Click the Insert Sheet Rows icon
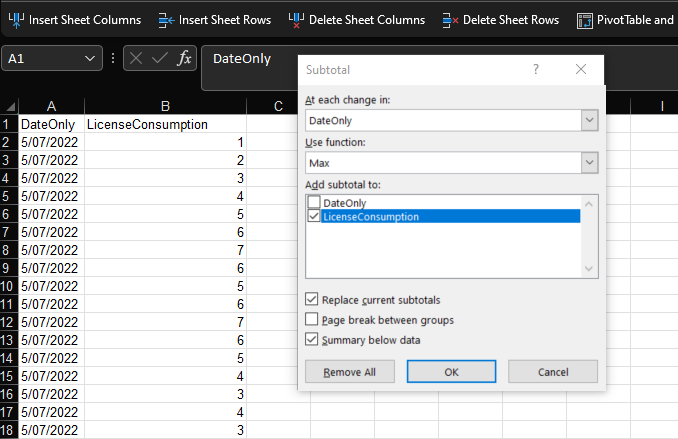678x439 pixels. pyautogui.click(x=166, y=20)
